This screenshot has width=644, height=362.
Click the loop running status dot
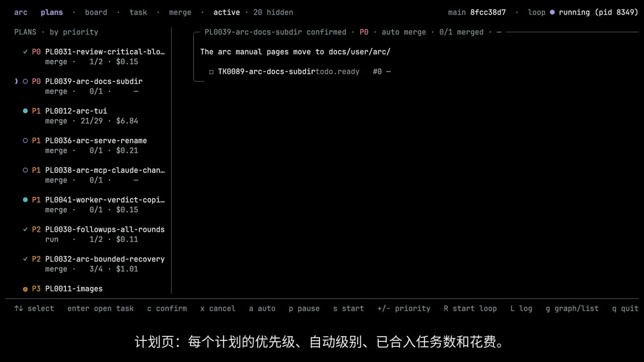[x=552, y=12]
